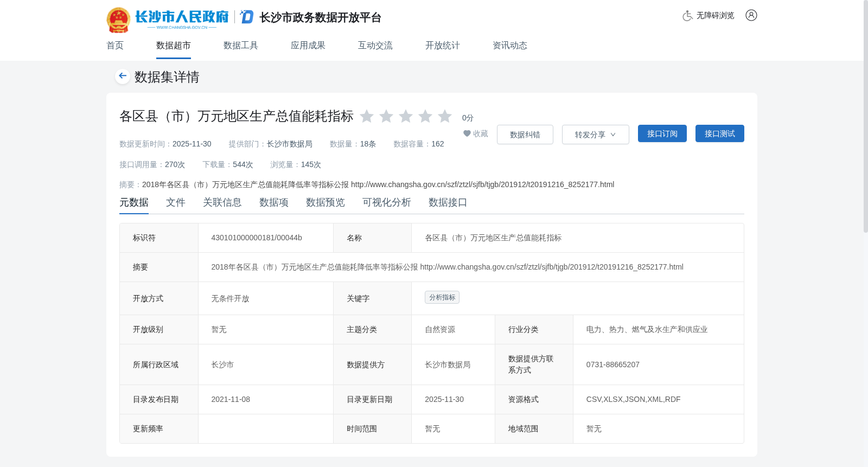Click the 接口测试 button
The image size is (868, 467).
720,133
